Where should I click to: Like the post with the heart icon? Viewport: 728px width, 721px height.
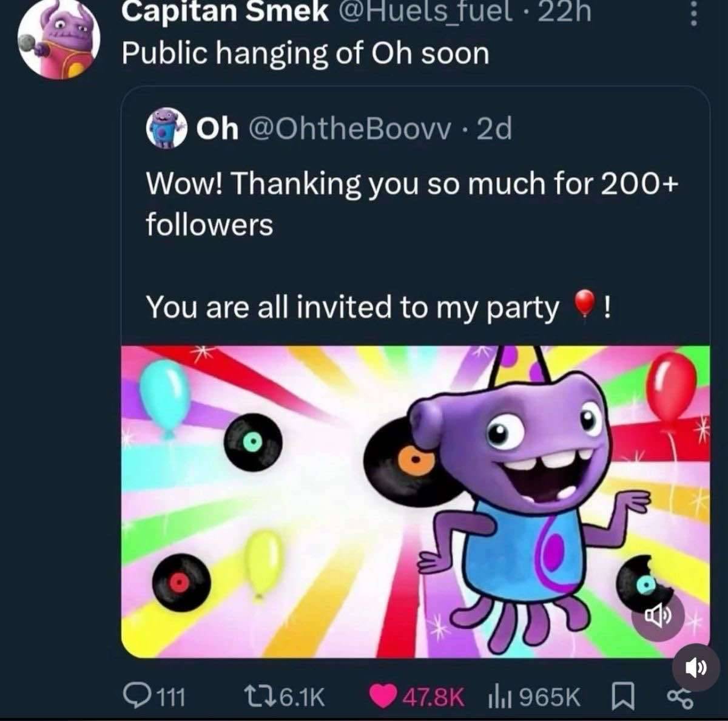pos(382,696)
